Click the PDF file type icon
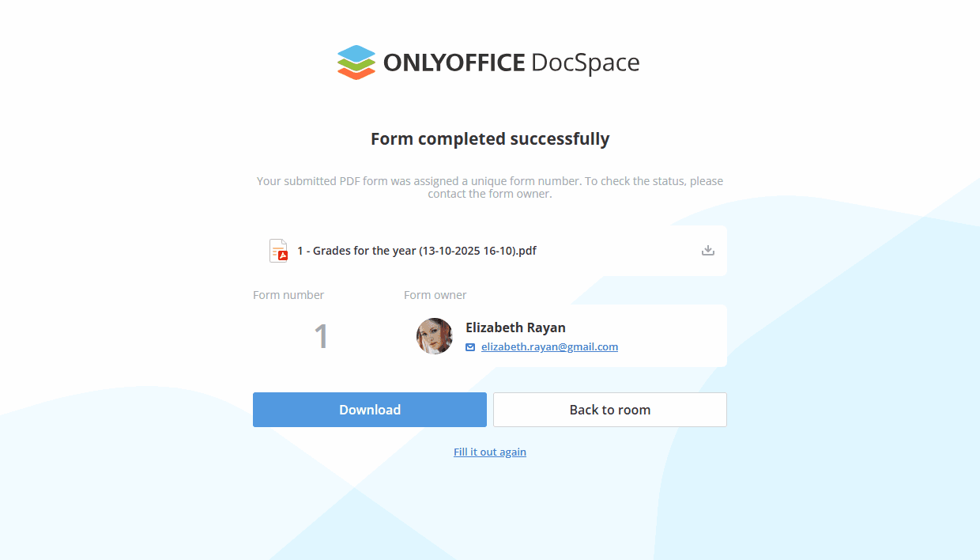This screenshot has height=560, width=980. tap(278, 251)
